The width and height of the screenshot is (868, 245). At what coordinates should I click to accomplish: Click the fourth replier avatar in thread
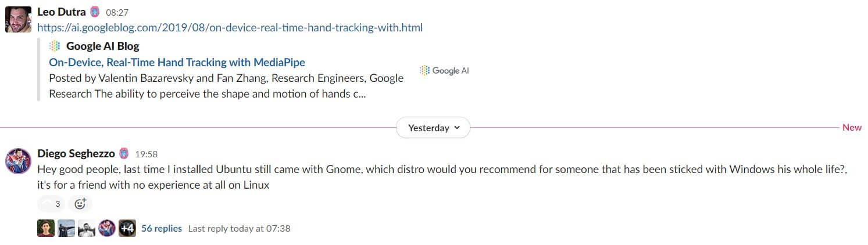[x=107, y=228]
